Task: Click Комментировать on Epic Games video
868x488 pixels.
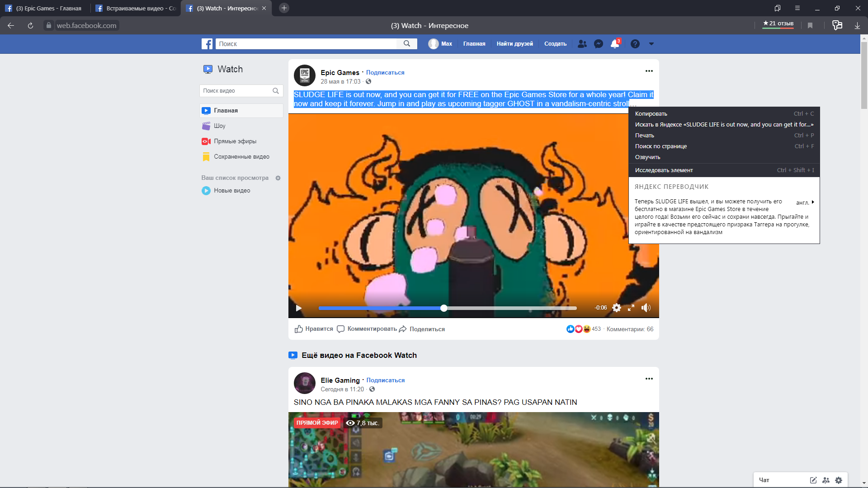Action: click(367, 329)
